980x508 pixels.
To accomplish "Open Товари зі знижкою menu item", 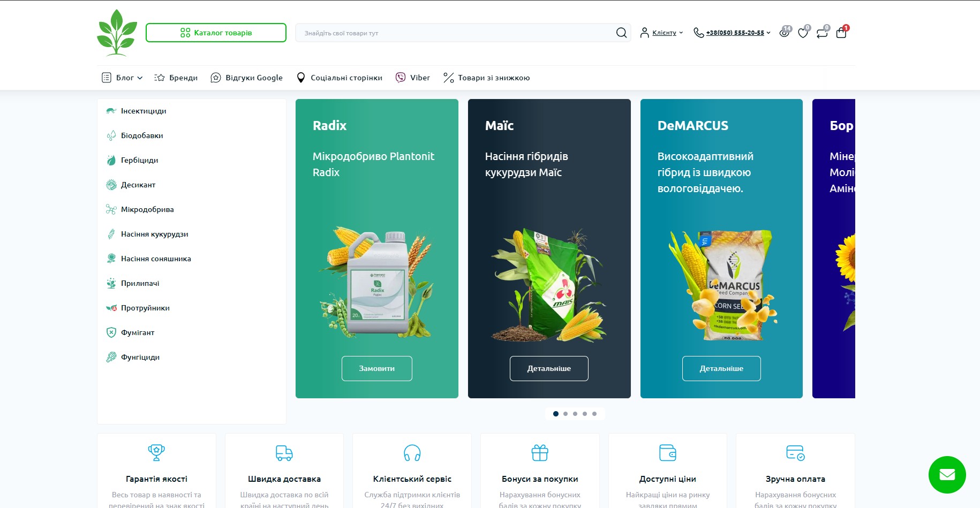I will click(x=494, y=78).
